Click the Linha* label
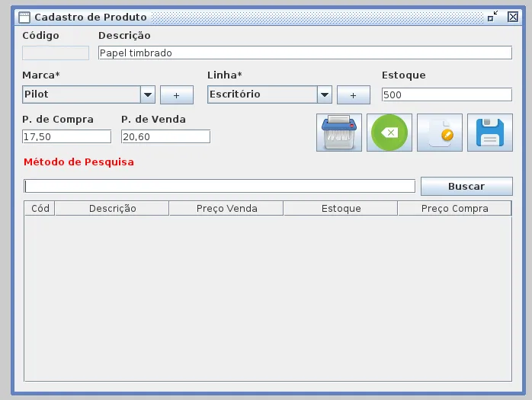 [225, 75]
